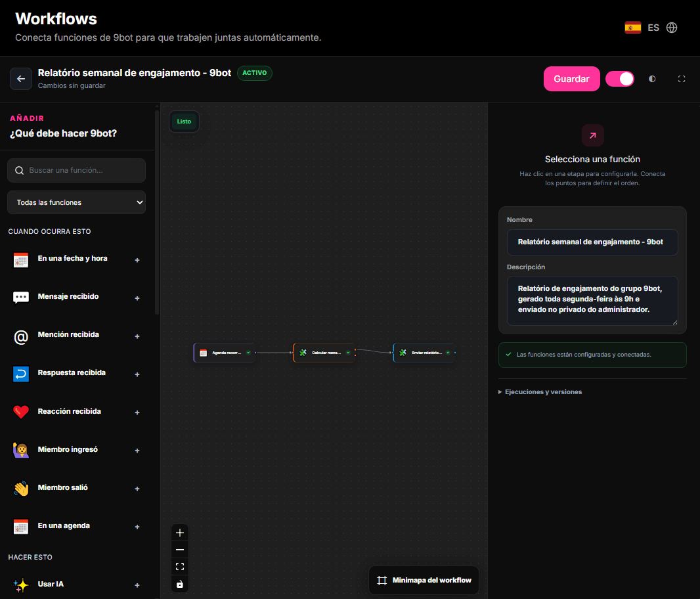Click the workflow title in the header
The image size is (700, 599).
pos(135,73)
